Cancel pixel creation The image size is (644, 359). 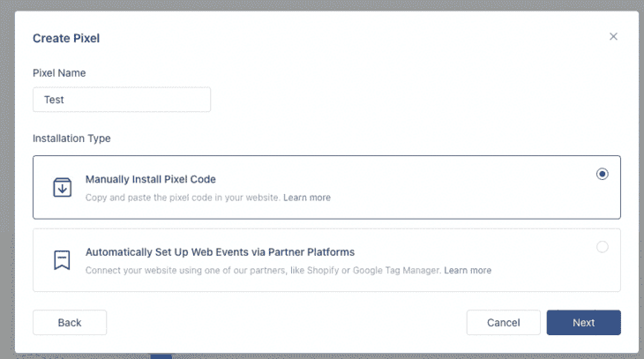coord(504,323)
